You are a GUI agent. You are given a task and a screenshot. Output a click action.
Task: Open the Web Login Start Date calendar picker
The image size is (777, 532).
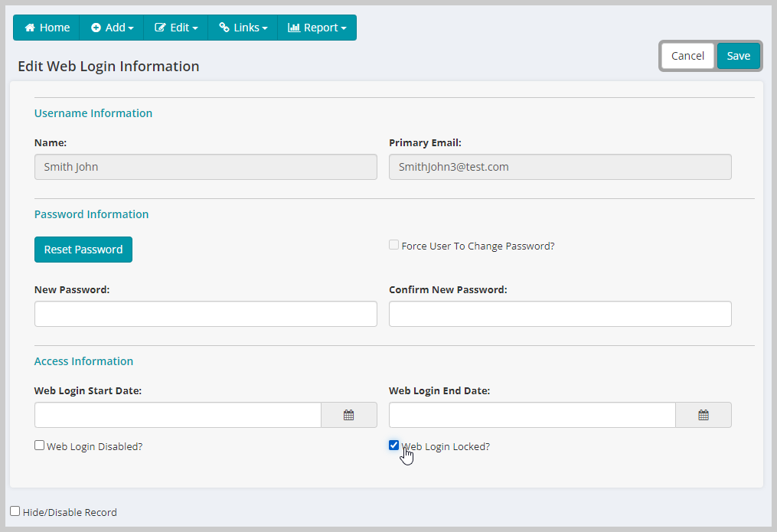click(x=349, y=414)
